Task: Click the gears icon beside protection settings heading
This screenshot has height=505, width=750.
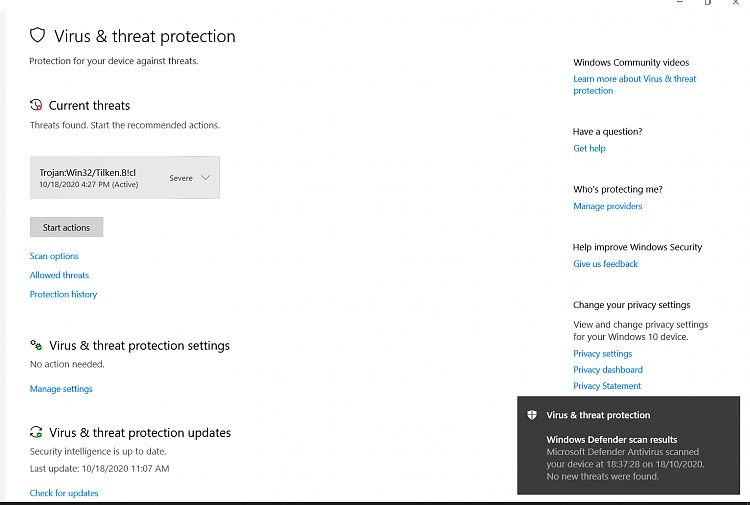Action: (x=36, y=345)
